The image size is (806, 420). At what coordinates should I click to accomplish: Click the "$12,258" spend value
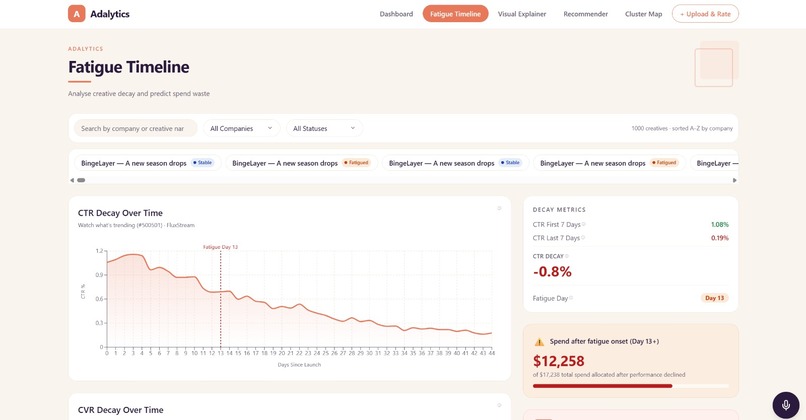pos(559,361)
